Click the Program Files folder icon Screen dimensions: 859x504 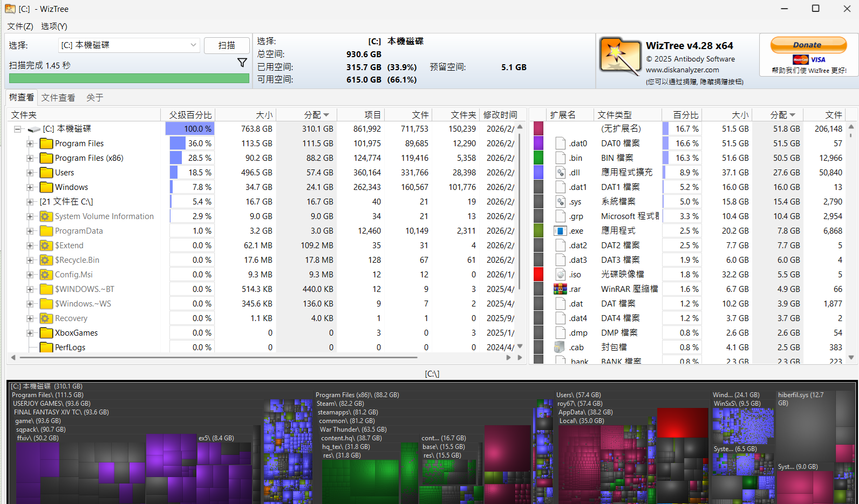[x=46, y=144]
